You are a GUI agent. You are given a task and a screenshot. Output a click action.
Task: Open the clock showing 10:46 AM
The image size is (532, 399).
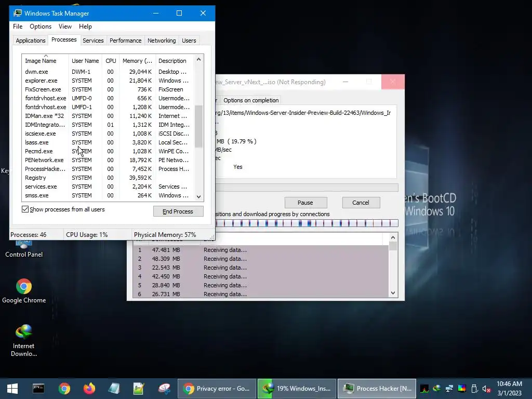[x=509, y=389]
